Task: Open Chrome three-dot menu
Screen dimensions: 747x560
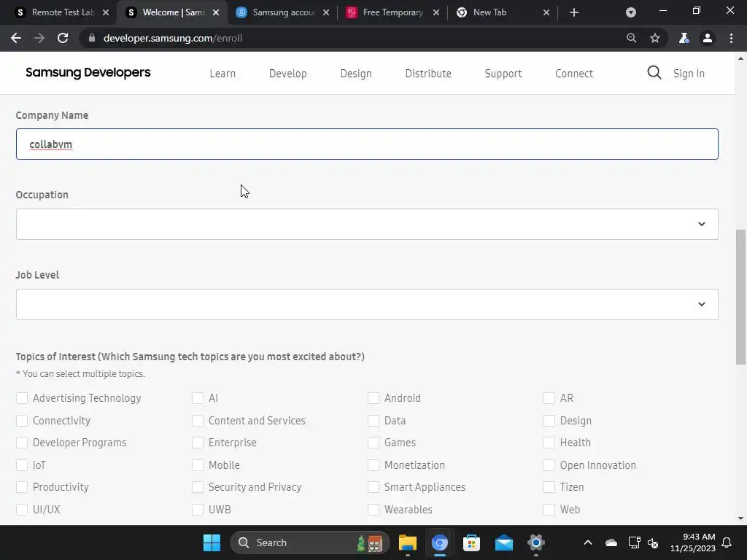Action: tap(731, 38)
